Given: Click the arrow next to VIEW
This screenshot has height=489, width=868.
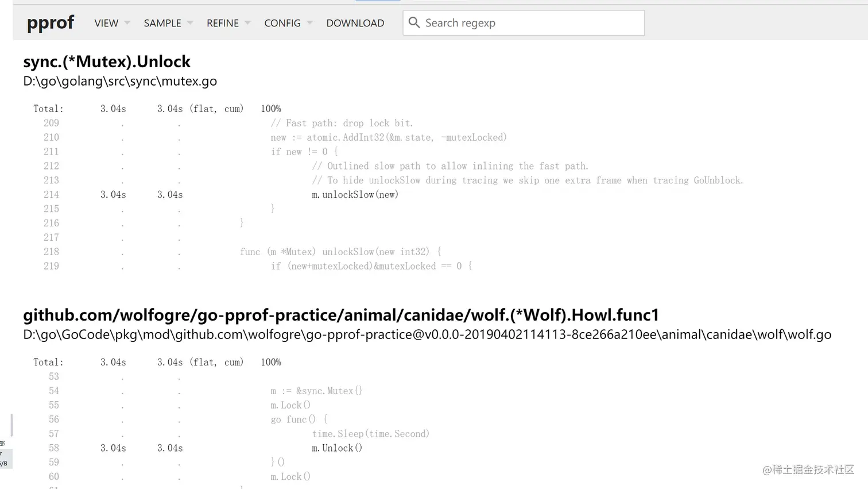Looking at the screenshot, I should coord(127,23).
